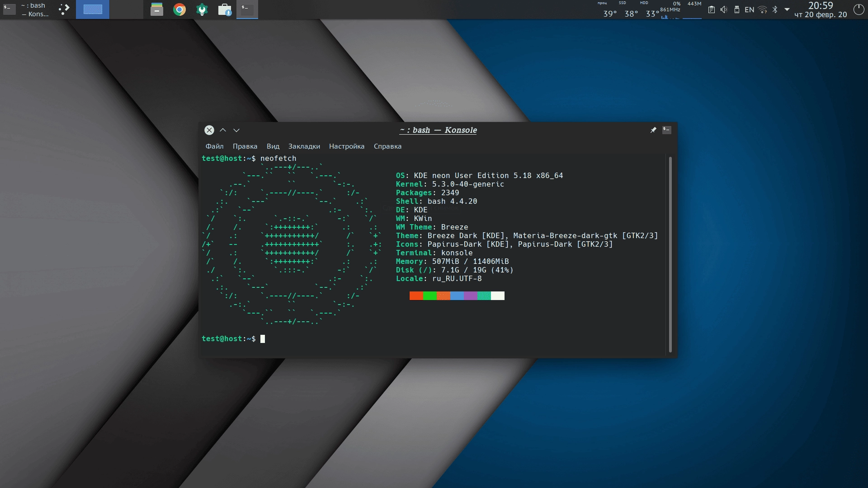Close the Konsole window with the X button
The height and width of the screenshot is (488, 868).
[x=209, y=130]
